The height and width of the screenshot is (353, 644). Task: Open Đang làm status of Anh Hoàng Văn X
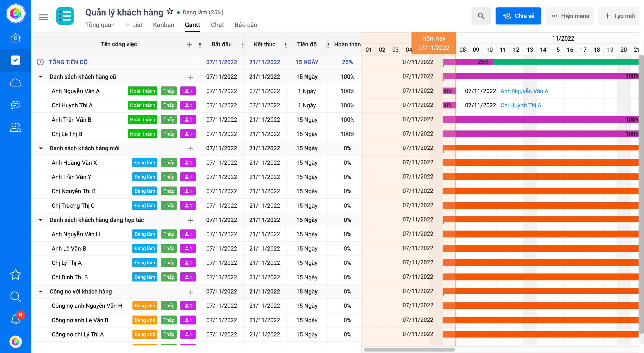(145, 163)
